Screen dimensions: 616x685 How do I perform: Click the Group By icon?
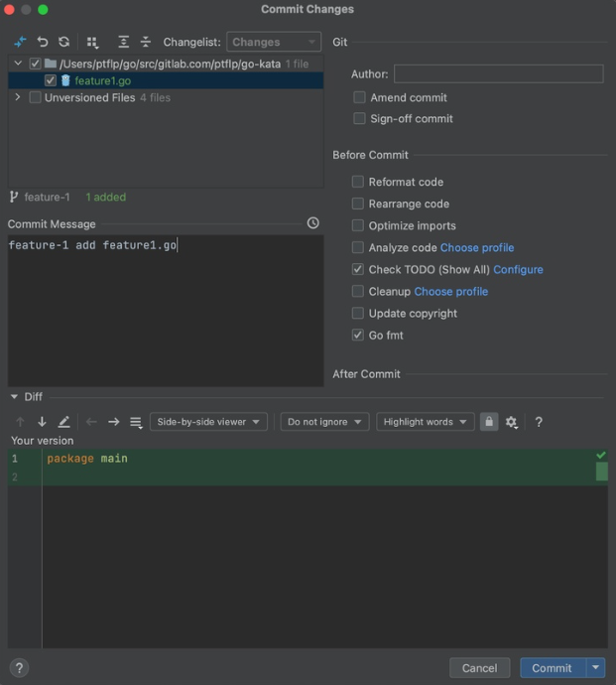tap(93, 42)
